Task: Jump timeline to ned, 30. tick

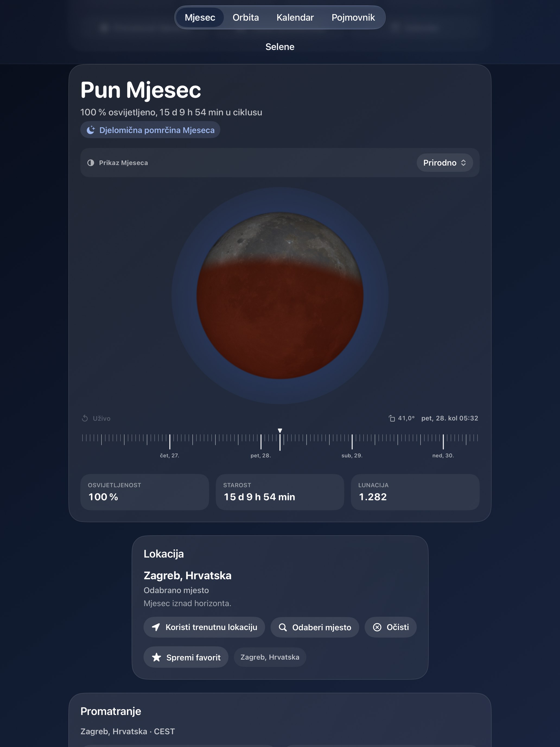Action: tap(443, 442)
